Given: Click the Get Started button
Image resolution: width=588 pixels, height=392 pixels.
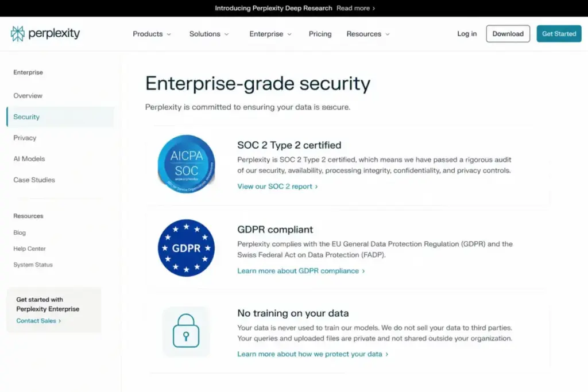Looking at the screenshot, I should click(x=559, y=34).
